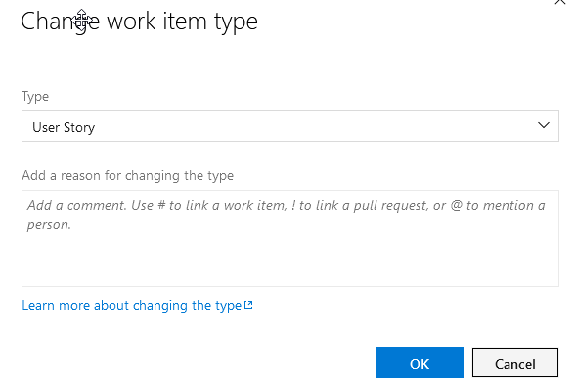This screenshot has height=392, width=575.
Task: Click the external link icon after Learn more
Action: coord(248,305)
